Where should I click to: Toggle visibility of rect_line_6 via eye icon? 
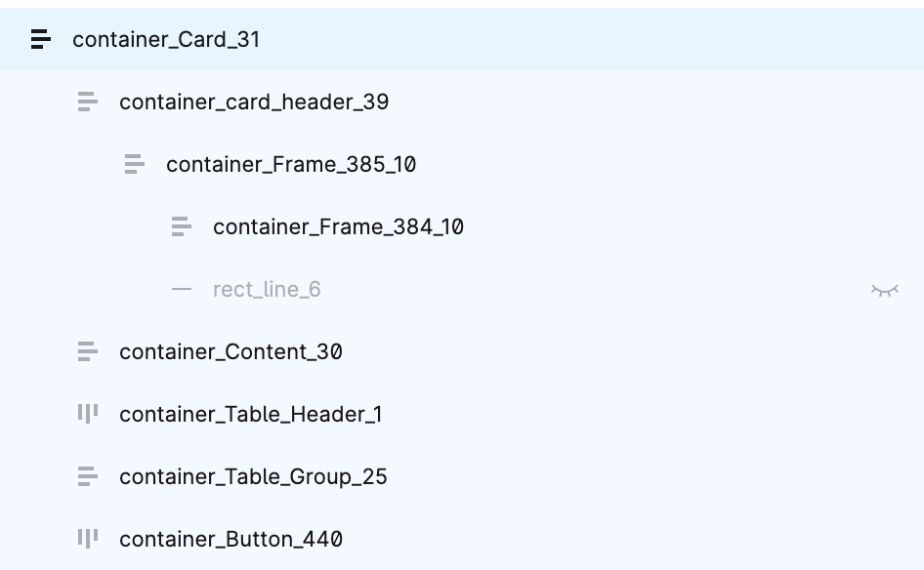[886, 289]
